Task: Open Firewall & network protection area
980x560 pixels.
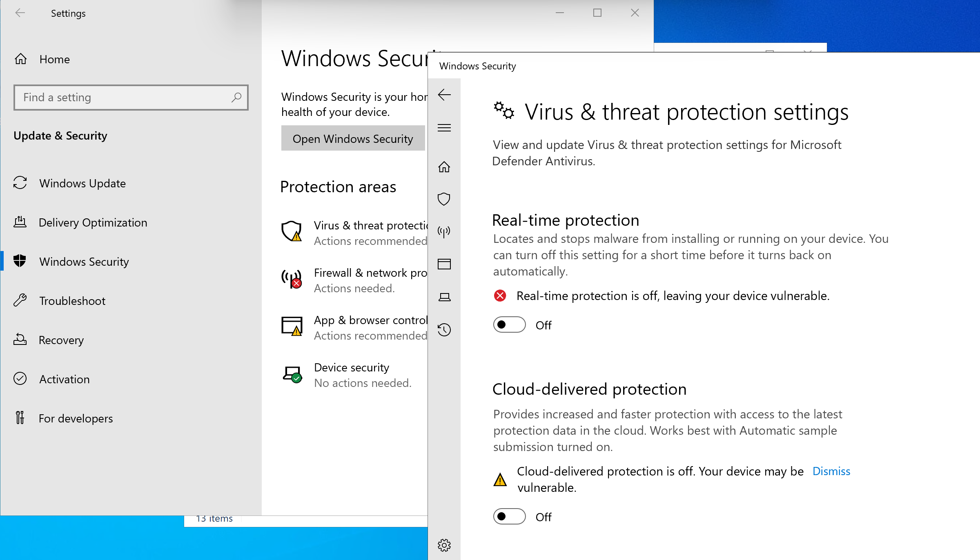Action: pyautogui.click(x=354, y=280)
